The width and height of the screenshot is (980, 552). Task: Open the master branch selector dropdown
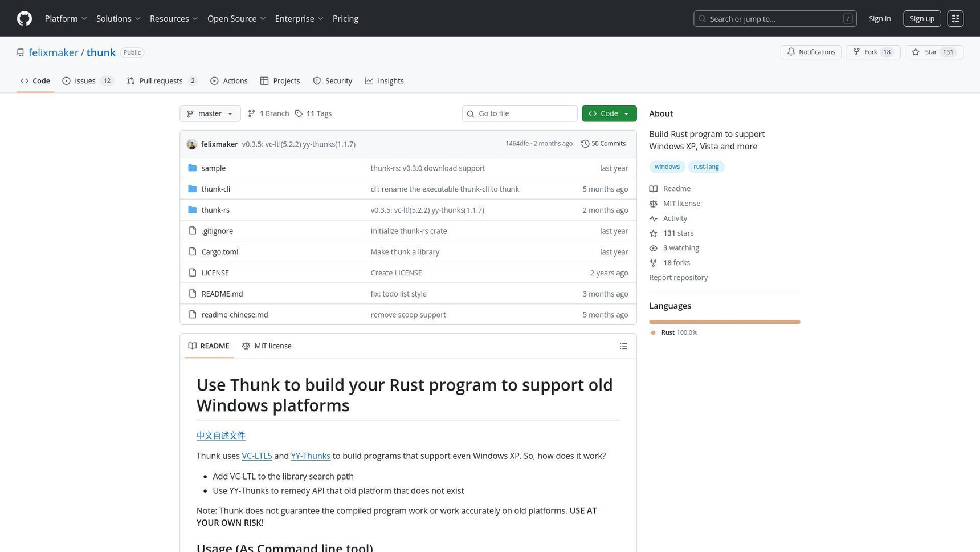[x=210, y=113]
